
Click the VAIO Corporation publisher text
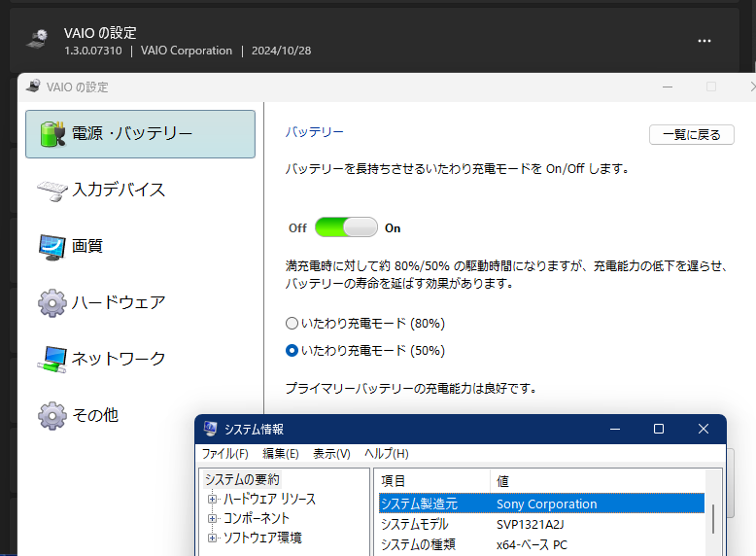[187, 51]
